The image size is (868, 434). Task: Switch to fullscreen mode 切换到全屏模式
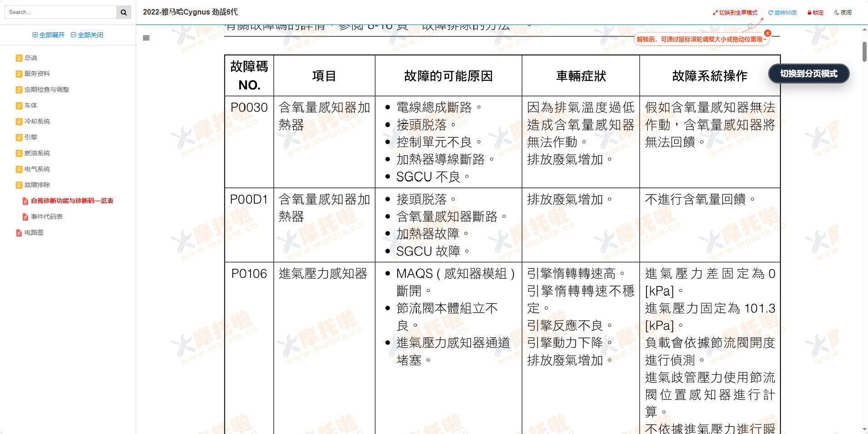735,13
